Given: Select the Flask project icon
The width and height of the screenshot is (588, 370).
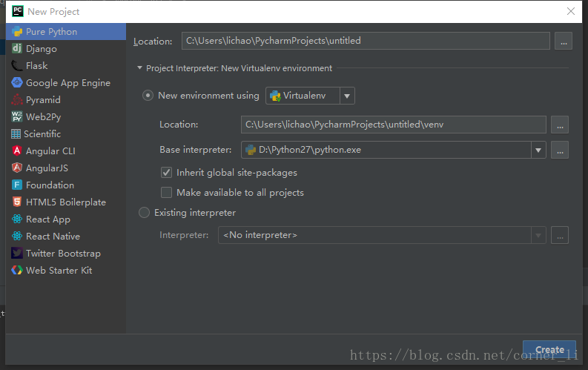Looking at the screenshot, I should (17, 65).
